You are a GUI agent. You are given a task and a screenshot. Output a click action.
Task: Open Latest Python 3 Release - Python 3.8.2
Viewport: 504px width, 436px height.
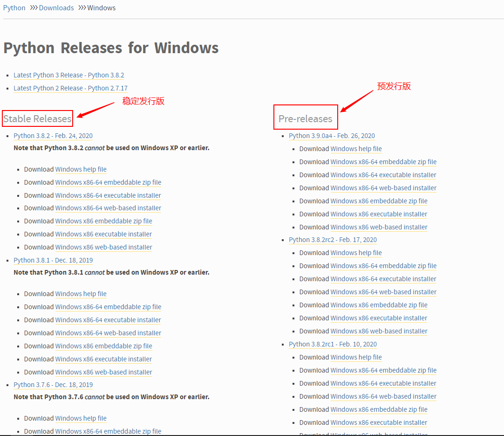[x=69, y=75]
